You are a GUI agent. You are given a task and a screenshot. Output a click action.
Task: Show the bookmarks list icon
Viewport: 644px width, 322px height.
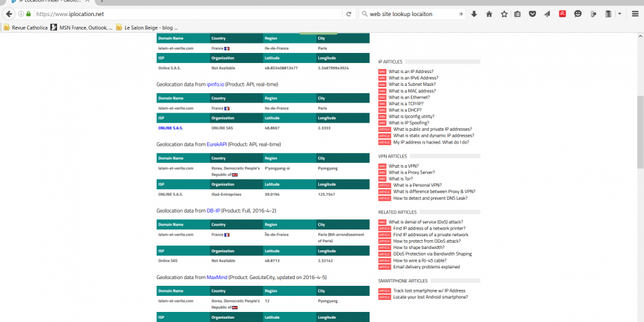pyautogui.click(x=518, y=14)
